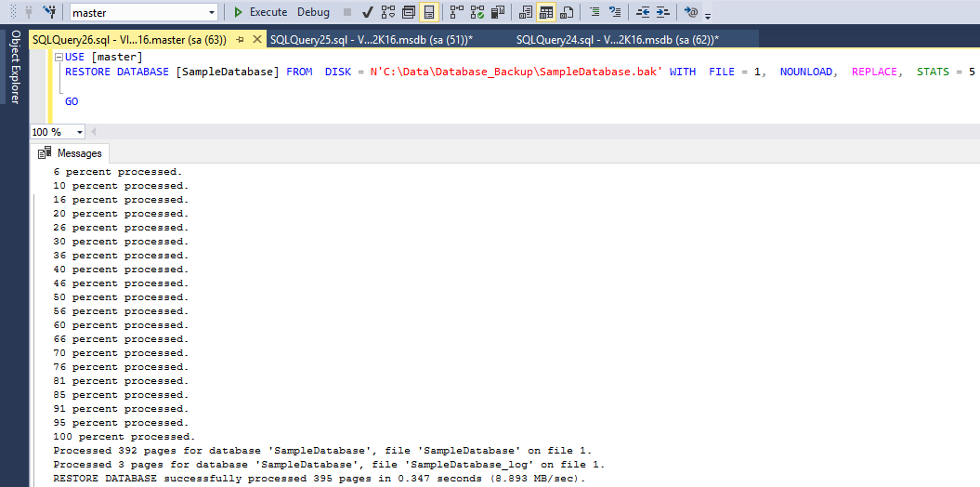
Task: Close the SQLQuery26.sql tab
Action: pos(256,40)
